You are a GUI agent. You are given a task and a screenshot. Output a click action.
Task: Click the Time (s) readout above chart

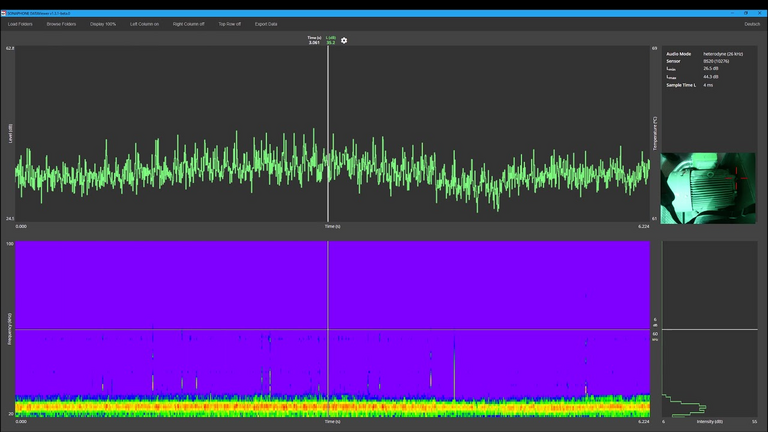tap(314, 40)
